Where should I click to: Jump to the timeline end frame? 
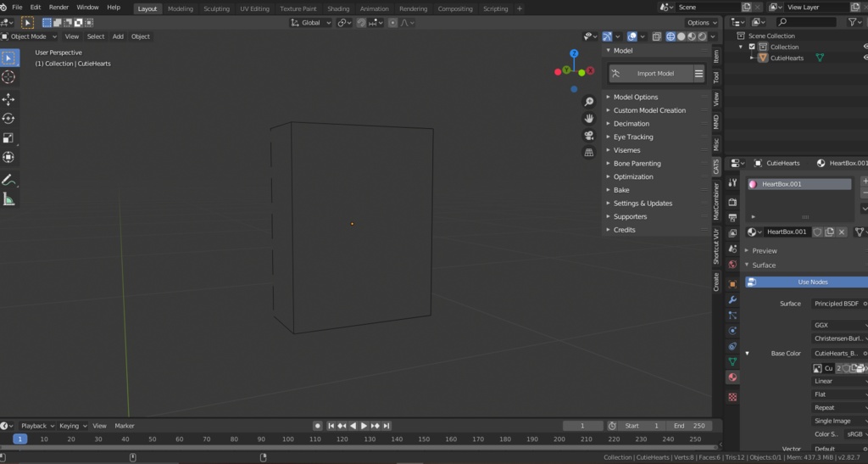pyautogui.click(x=387, y=426)
